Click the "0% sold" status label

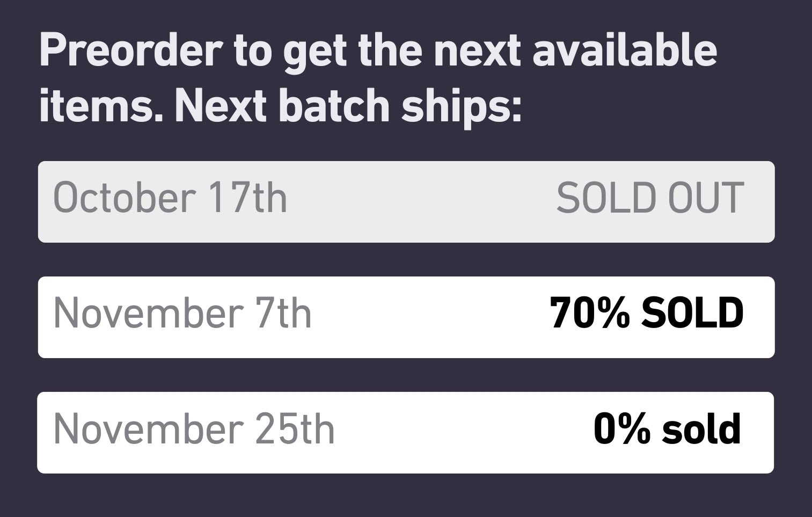pos(667,429)
